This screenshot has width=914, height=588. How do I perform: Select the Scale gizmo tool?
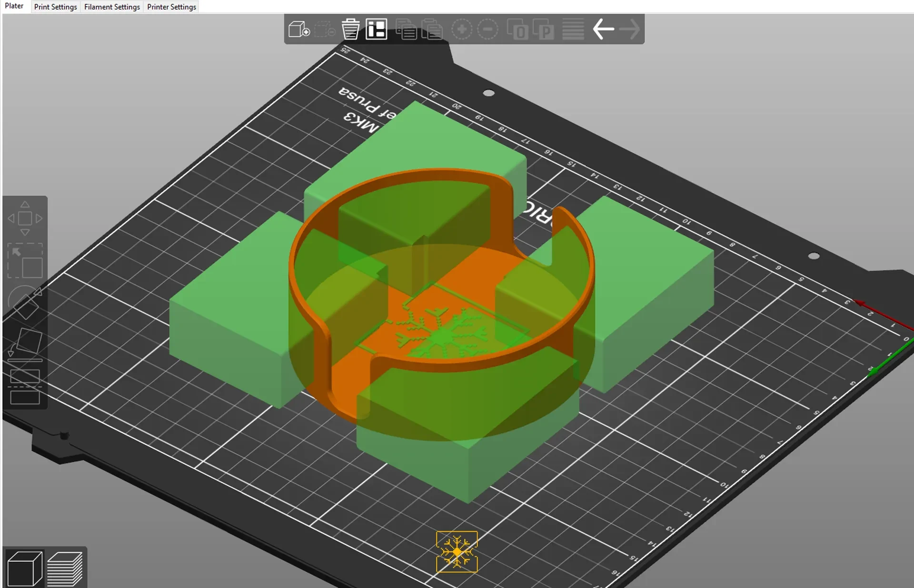(25, 261)
